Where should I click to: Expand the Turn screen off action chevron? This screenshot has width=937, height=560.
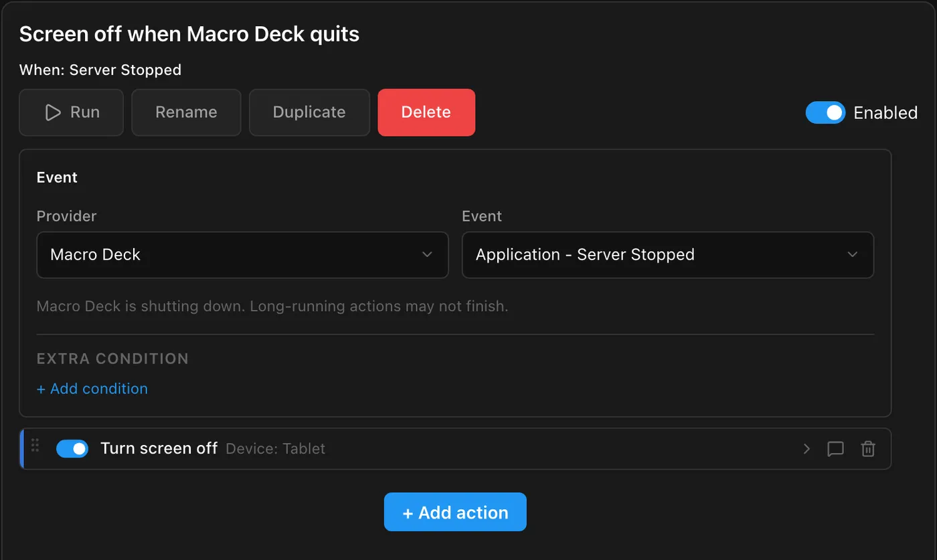pyautogui.click(x=806, y=449)
